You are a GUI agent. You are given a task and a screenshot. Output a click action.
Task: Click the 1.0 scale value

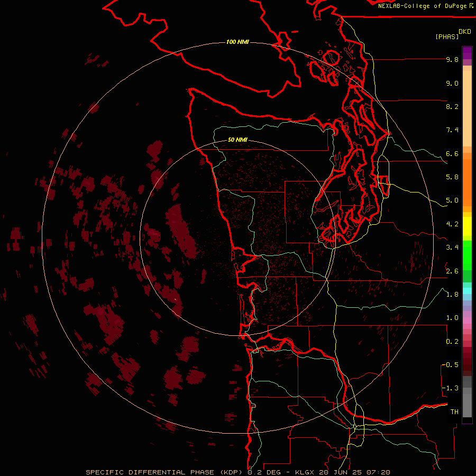(452, 318)
